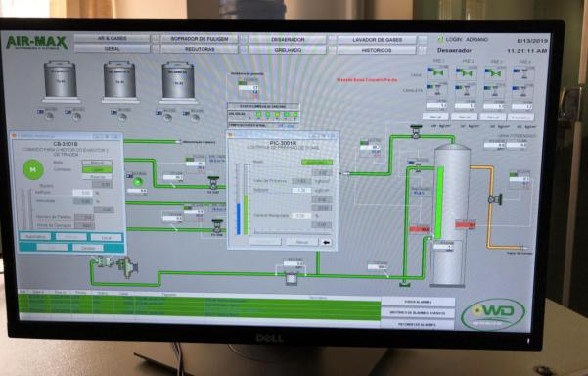
Task: Edit the Saída Manipulada field in PIC-3001R
Action: pyautogui.click(x=301, y=216)
